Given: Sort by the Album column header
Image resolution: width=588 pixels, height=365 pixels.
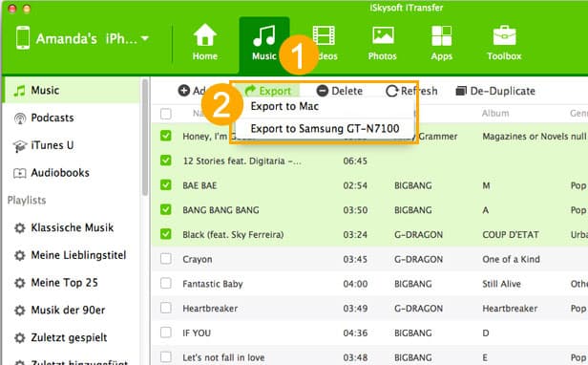Looking at the screenshot, I should point(495,113).
